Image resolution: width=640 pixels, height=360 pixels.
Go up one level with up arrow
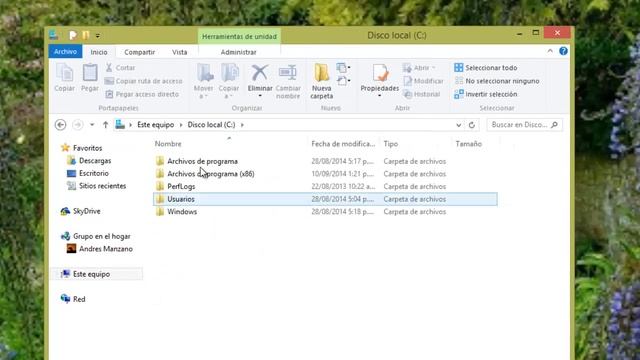tap(105, 124)
